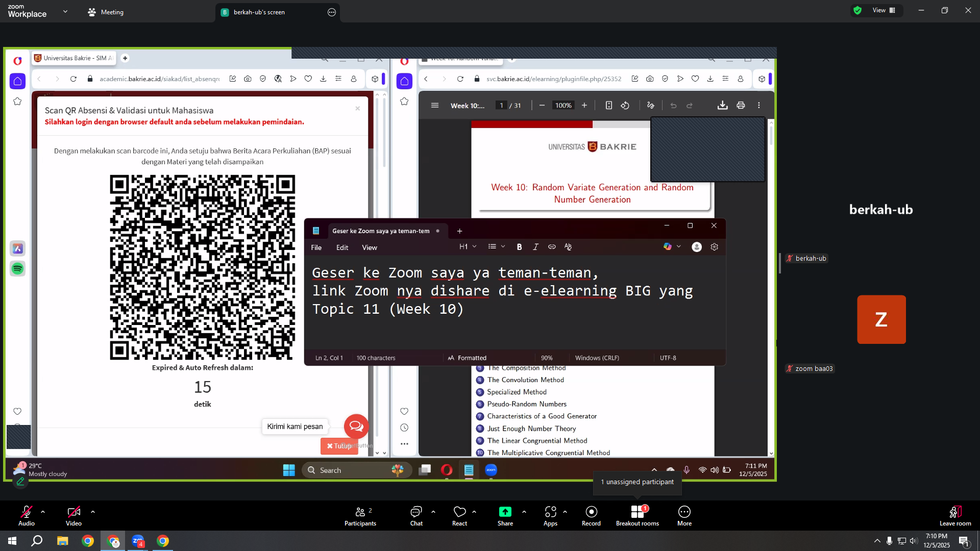Open the Zoom Chat panel
Viewport: 980px width, 551px height.
(416, 515)
